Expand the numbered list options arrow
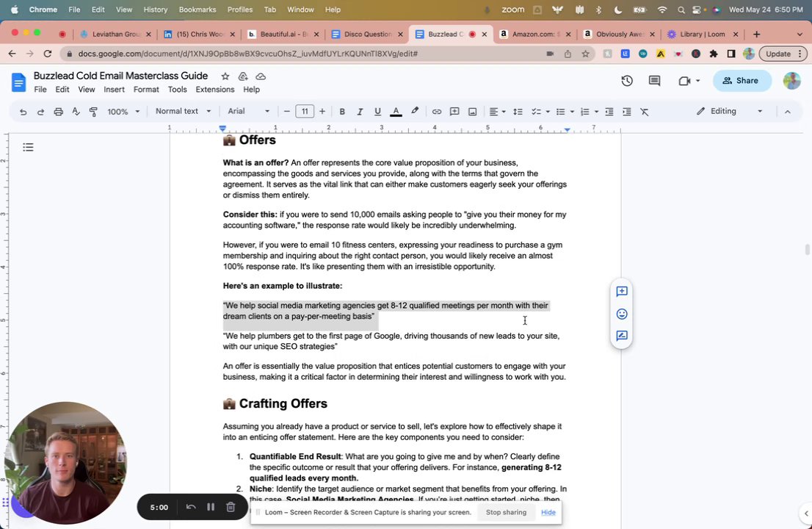This screenshot has height=529, width=812. (596, 112)
